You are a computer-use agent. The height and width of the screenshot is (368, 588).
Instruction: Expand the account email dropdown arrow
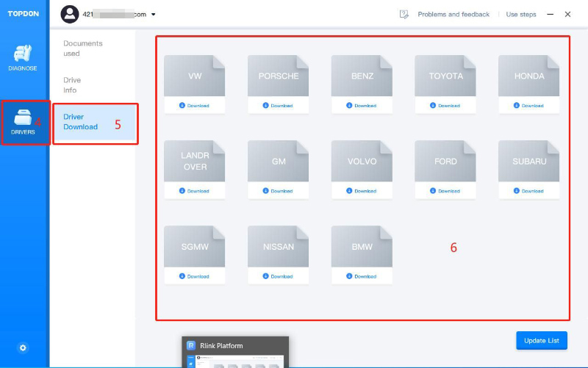pos(153,15)
